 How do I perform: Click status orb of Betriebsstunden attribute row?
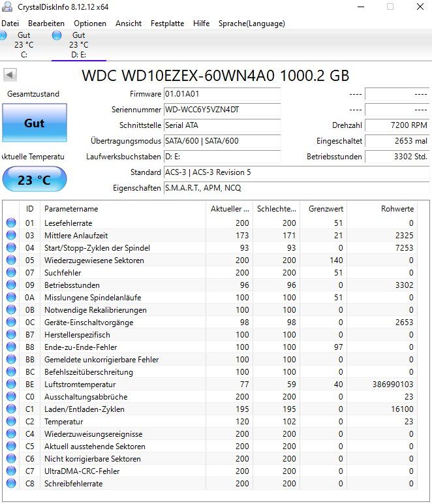pyautogui.click(x=11, y=285)
